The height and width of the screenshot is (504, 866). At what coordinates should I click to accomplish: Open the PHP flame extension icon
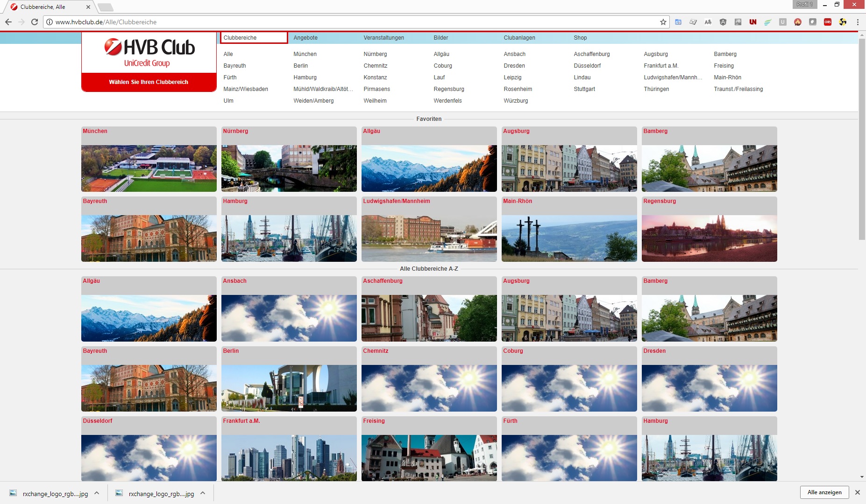click(x=798, y=22)
